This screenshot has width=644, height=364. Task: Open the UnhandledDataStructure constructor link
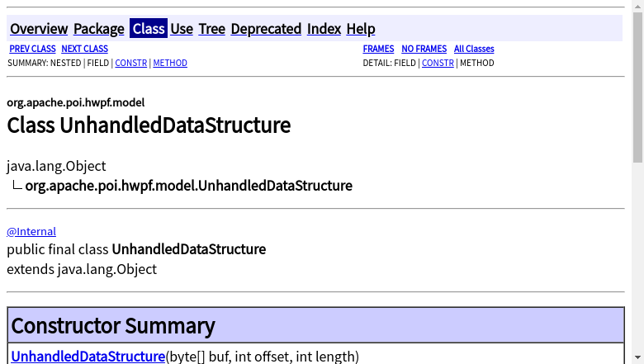88,357
